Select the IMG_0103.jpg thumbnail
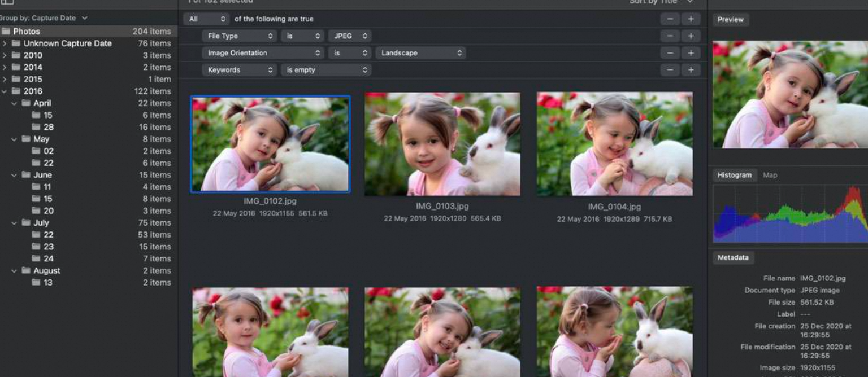 442,144
